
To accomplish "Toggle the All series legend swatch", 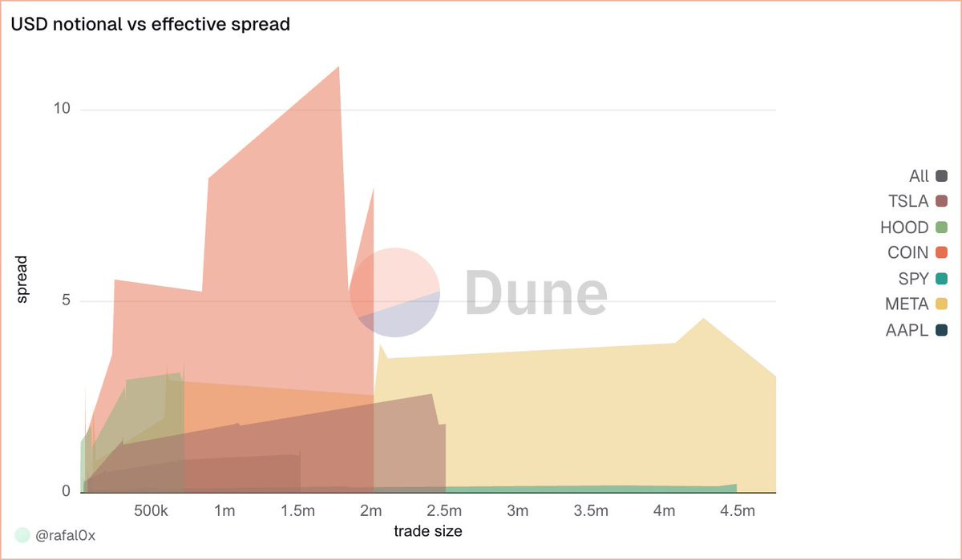I will [941, 176].
